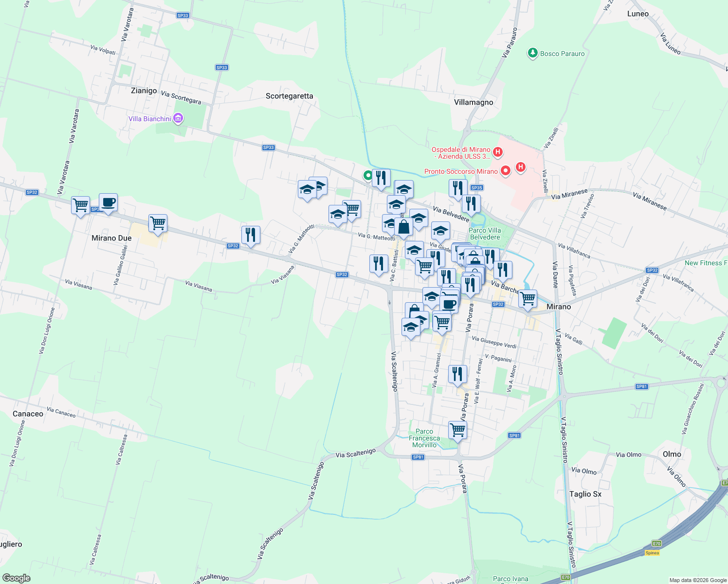Click the Olmo place label
The height and width of the screenshot is (584, 728).
click(x=672, y=454)
